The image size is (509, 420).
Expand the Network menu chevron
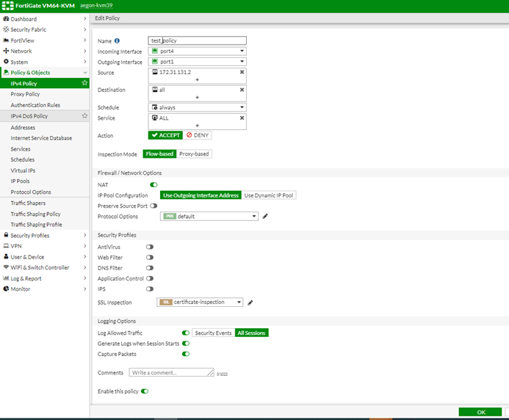point(84,51)
